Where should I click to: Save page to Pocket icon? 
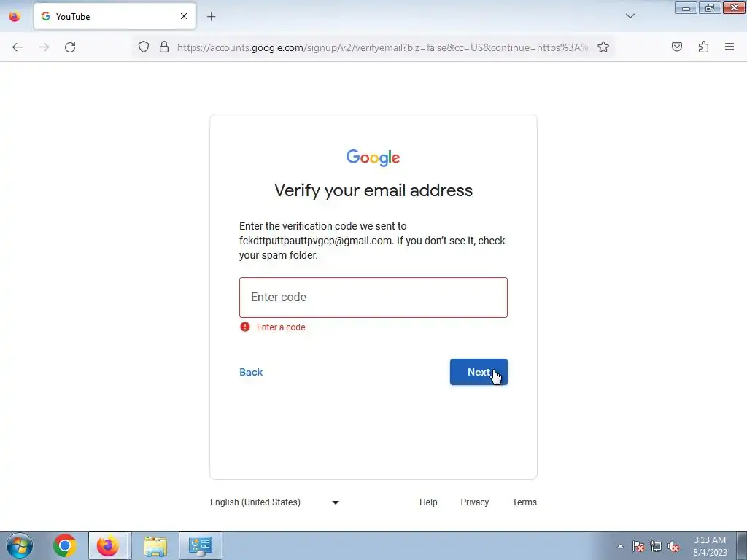pos(677,47)
